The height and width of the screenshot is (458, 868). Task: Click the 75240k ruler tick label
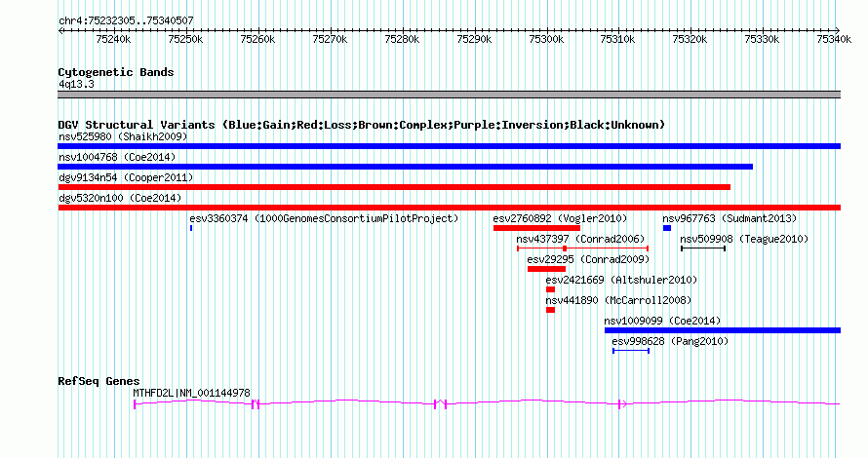click(113, 39)
